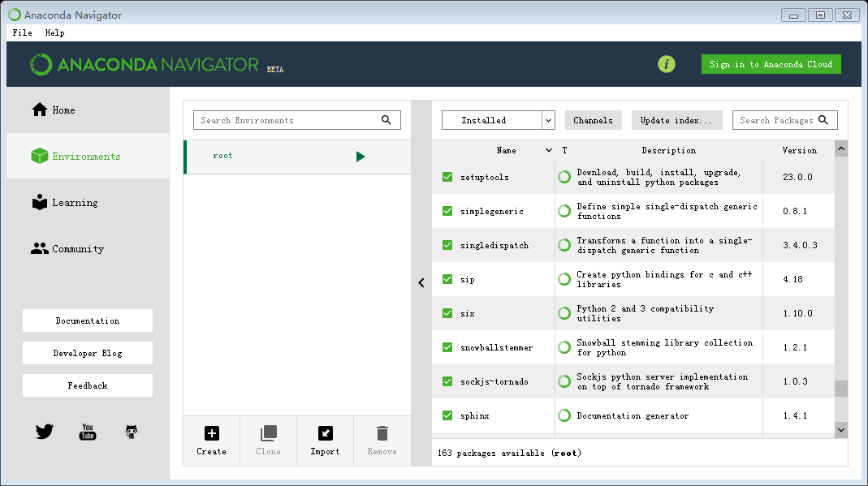Open the Installed filter dropdown
Viewport: 868px width, 486px height.
tap(499, 120)
